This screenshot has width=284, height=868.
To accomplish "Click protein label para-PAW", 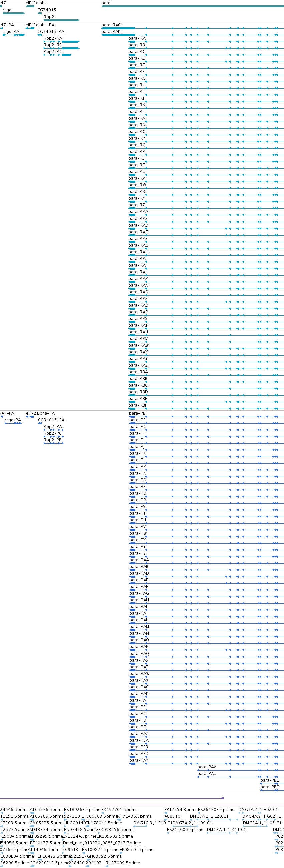I will click(139, 674).
